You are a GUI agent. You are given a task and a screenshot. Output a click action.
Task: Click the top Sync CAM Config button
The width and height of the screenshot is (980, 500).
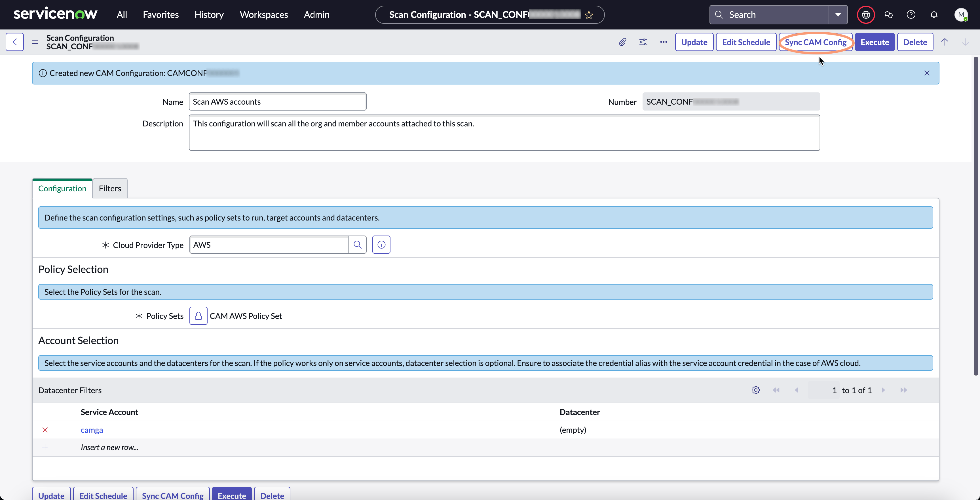coord(816,42)
